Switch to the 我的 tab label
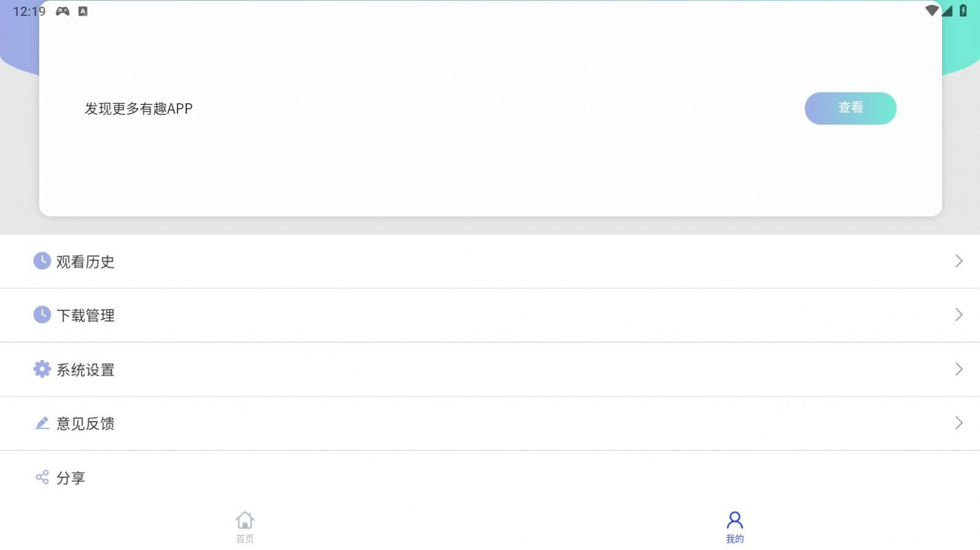Screen dimensions: 980x550 tap(735, 539)
